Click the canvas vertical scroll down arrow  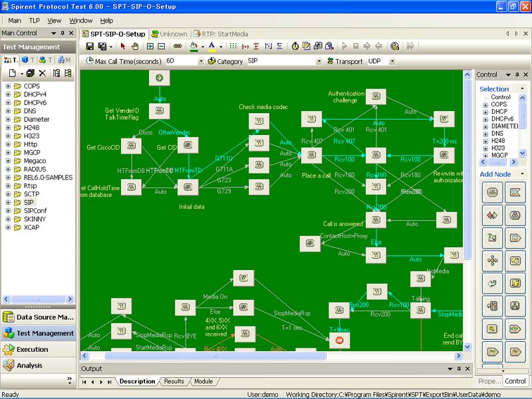(x=467, y=346)
